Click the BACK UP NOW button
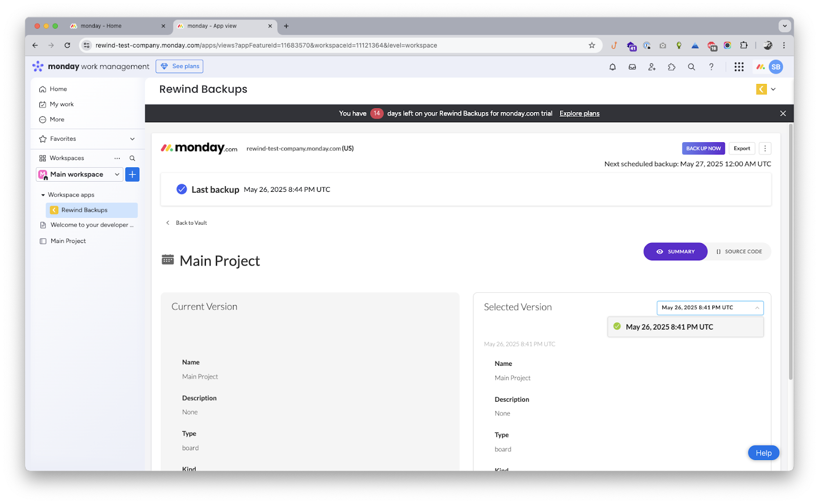 click(703, 148)
